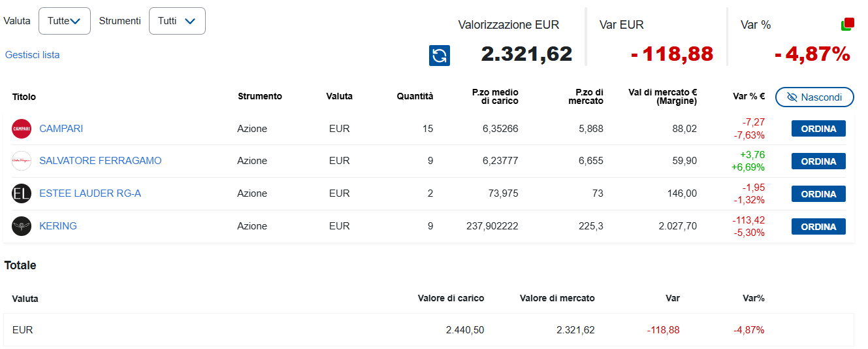Toggle the Nascondi hide values button
The height and width of the screenshot is (349, 868).
tap(814, 97)
